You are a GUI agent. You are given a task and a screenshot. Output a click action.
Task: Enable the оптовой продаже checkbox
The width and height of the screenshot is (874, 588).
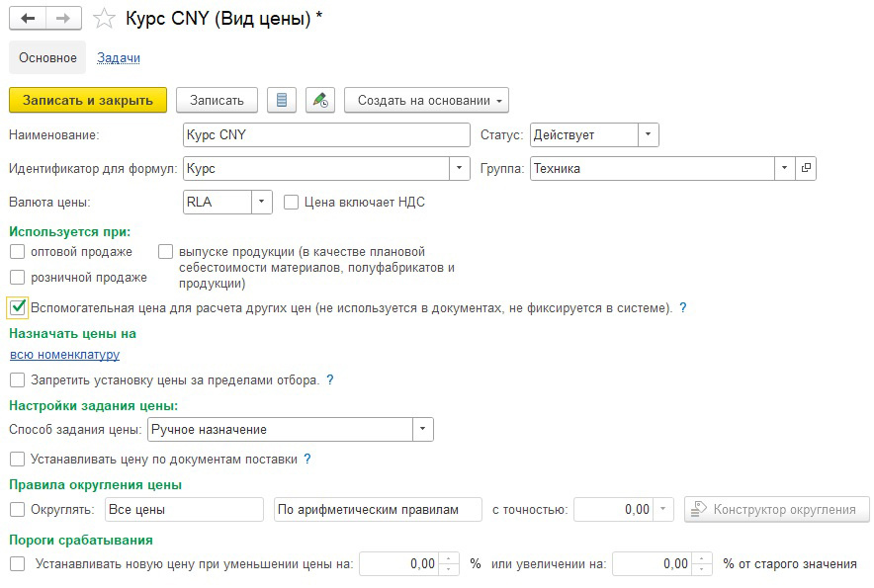[x=17, y=252]
